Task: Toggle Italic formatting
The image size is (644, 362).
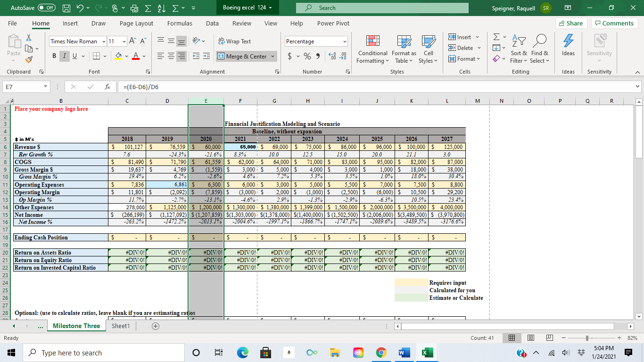Action: click(64, 56)
